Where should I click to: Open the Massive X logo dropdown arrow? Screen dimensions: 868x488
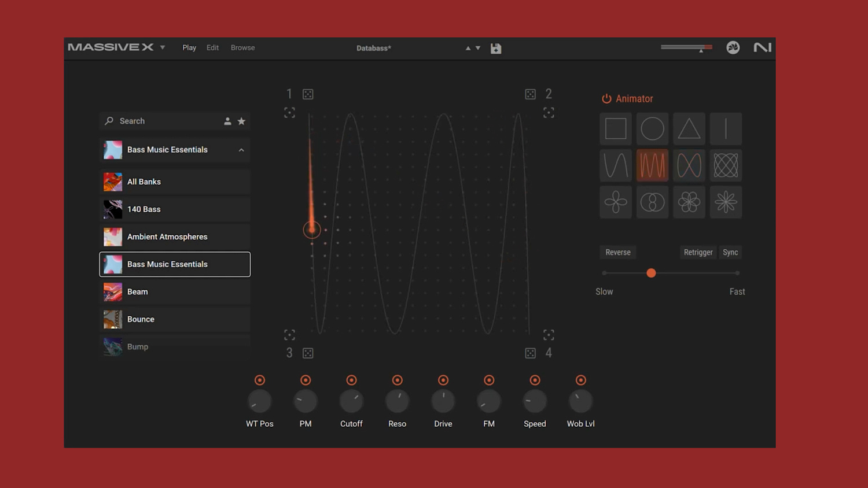[x=163, y=48]
